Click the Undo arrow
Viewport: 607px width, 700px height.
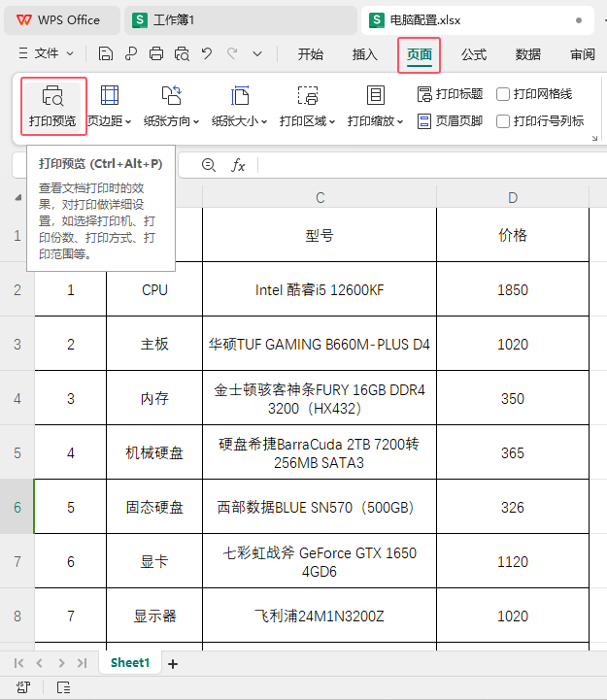click(x=207, y=54)
